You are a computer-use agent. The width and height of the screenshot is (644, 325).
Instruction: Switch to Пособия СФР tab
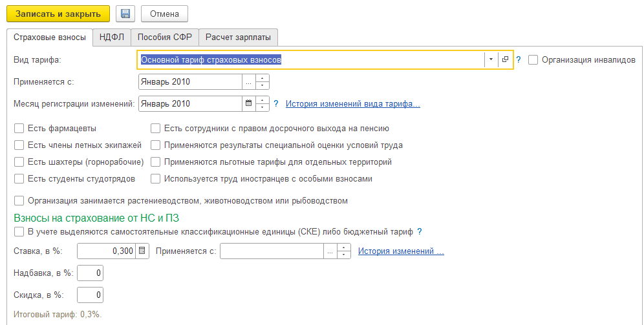click(x=165, y=37)
